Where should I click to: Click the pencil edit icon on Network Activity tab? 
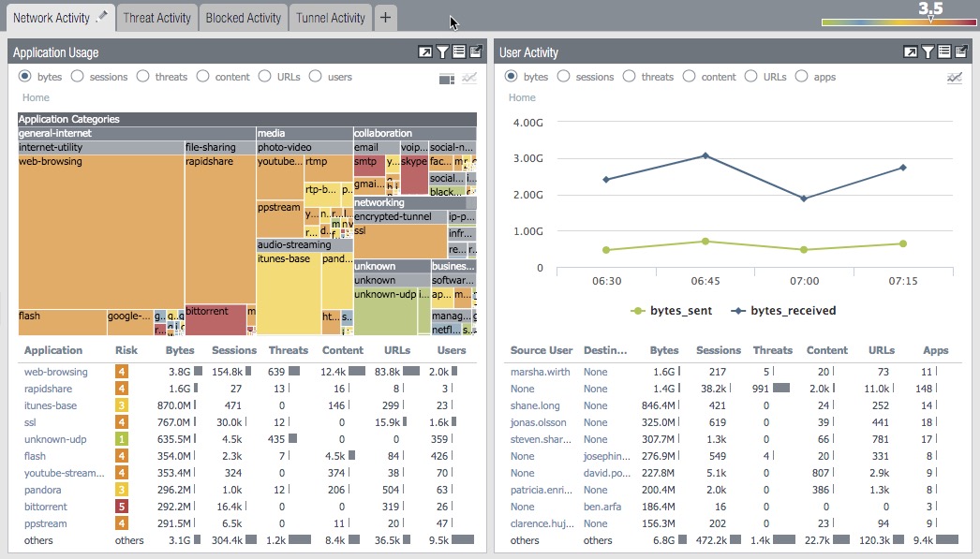coord(103,16)
